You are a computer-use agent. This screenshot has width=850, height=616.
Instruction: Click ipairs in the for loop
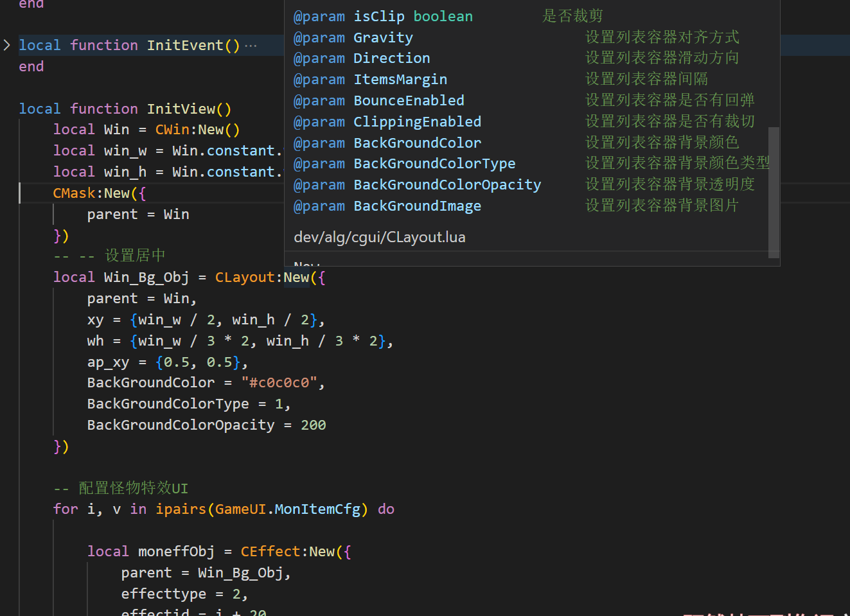[181, 509]
